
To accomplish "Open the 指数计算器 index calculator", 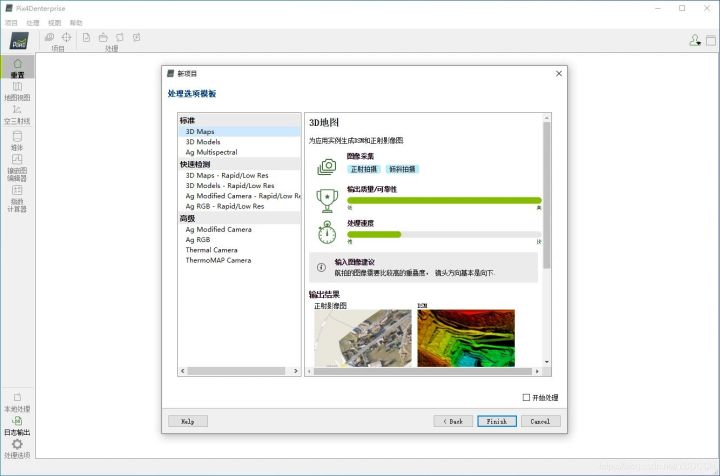I will (17, 199).
